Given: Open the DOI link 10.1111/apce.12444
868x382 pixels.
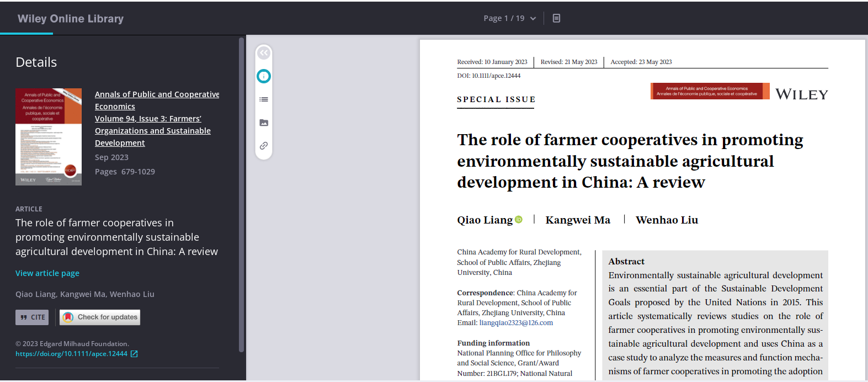Looking at the screenshot, I should pyautogui.click(x=71, y=354).
